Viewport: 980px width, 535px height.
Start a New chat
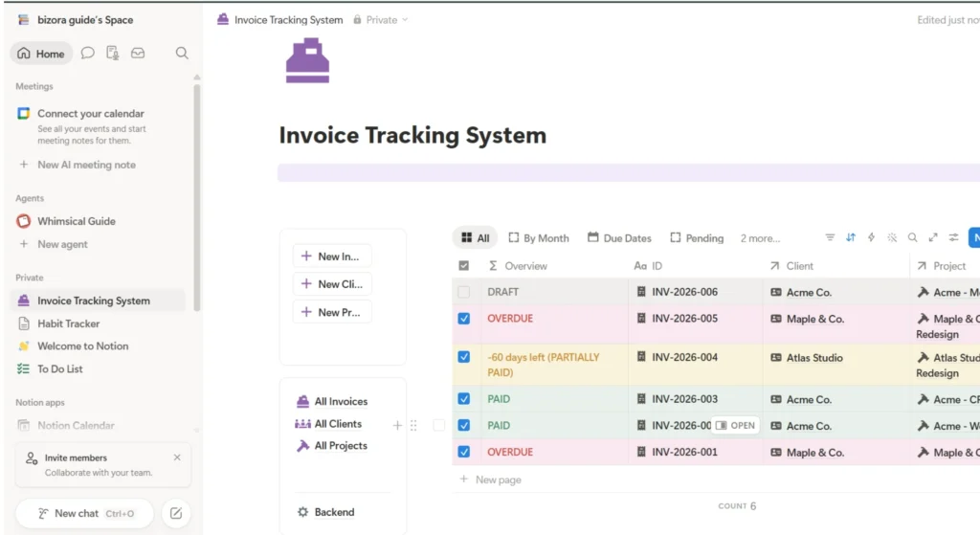84,513
